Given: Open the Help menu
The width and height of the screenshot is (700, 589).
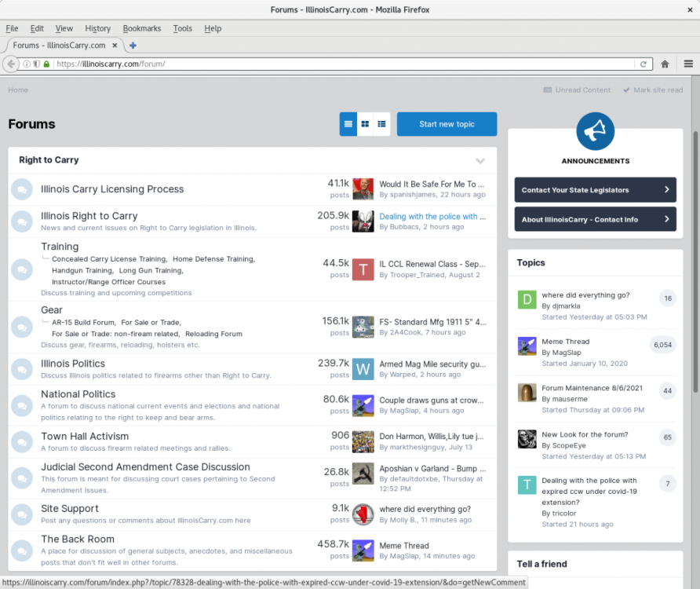Looking at the screenshot, I should pos(213,28).
